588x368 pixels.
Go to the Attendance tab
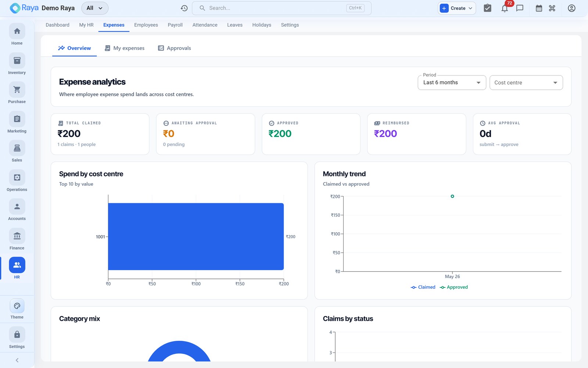[205, 25]
